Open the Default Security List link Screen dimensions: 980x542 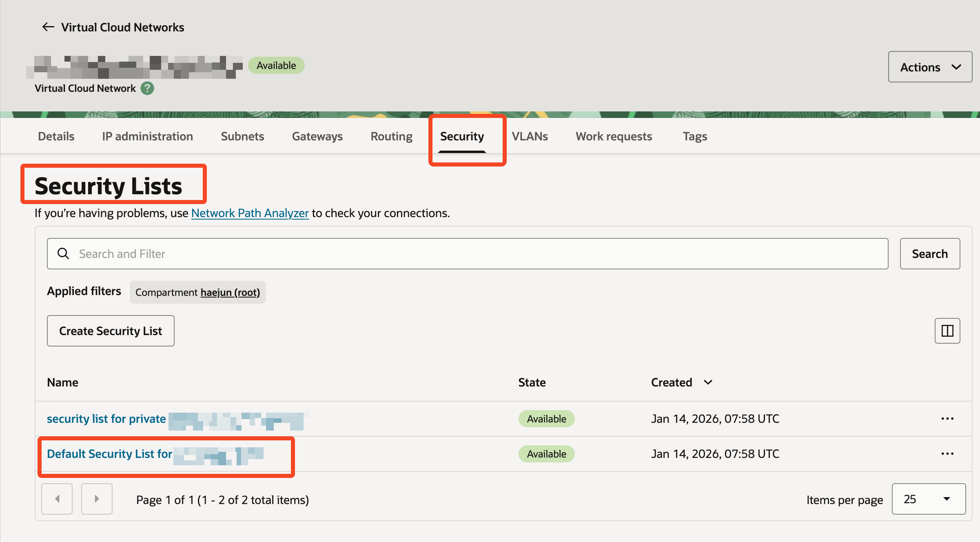(x=109, y=454)
